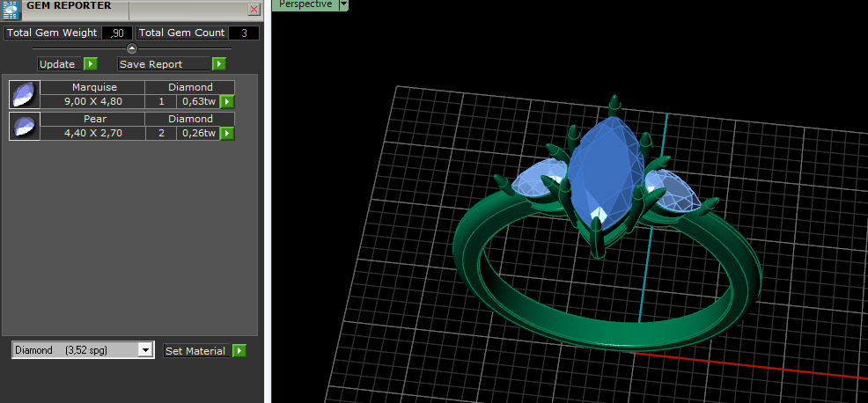This screenshot has height=403, width=868.
Task: Click the Diamond cell in Marquise row
Action: click(x=190, y=87)
